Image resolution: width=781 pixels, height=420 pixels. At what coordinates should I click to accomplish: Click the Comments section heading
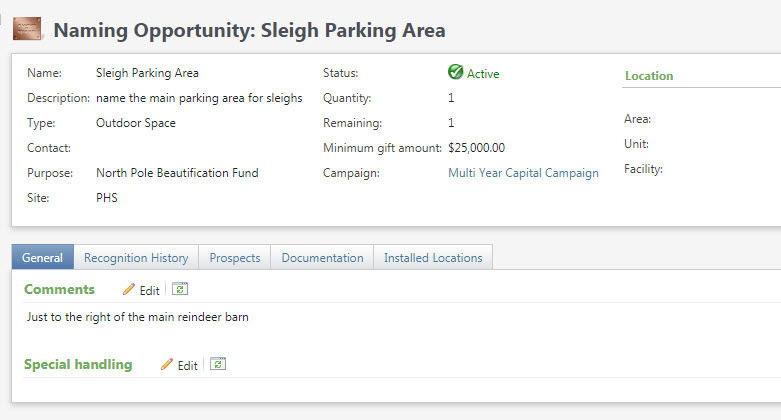(x=59, y=289)
